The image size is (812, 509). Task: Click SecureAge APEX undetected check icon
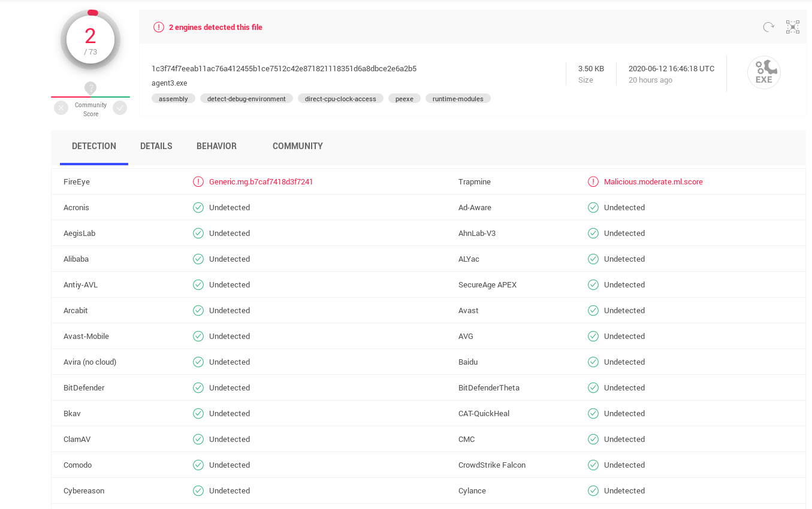[x=593, y=284]
